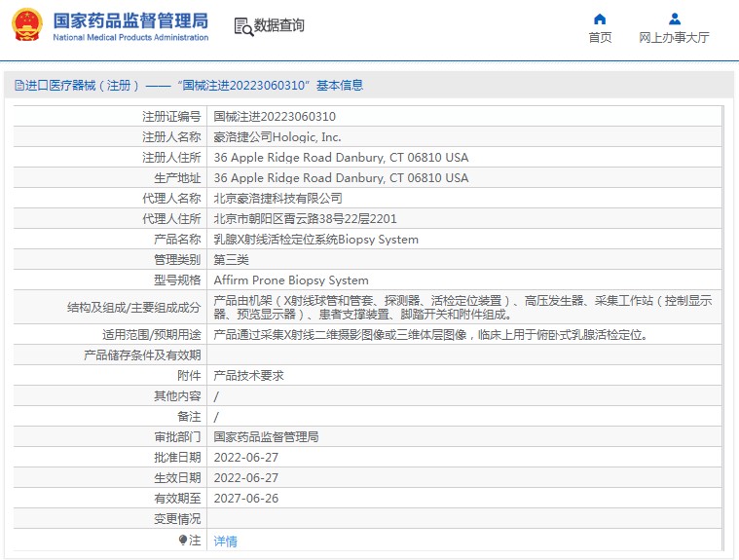
Task: Click the document icon before 进口医疗器械
Action: tap(19, 86)
